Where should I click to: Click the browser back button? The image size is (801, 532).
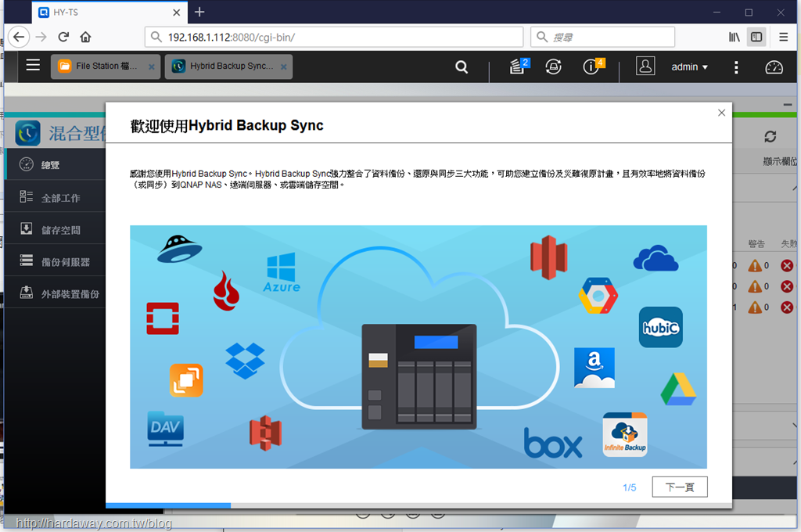coord(19,37)
